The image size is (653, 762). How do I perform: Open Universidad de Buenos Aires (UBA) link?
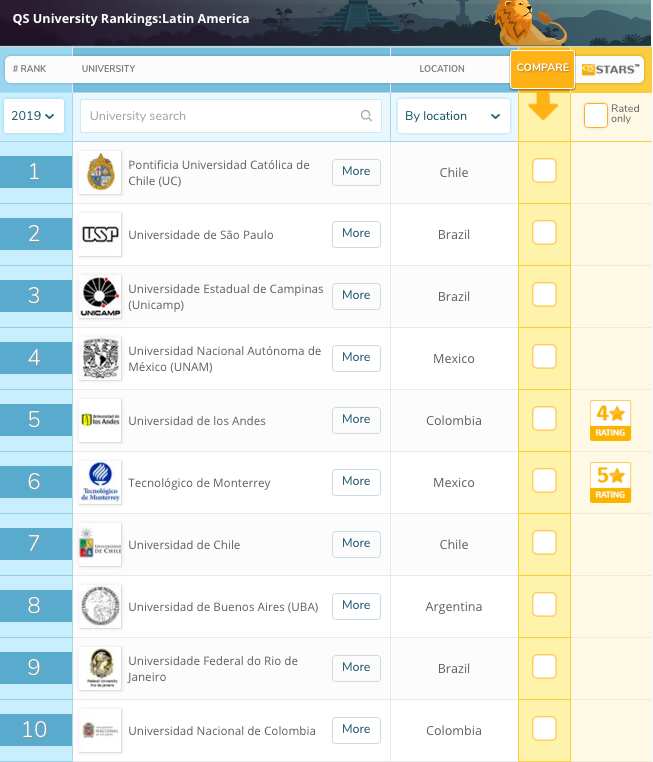[223, 607]
